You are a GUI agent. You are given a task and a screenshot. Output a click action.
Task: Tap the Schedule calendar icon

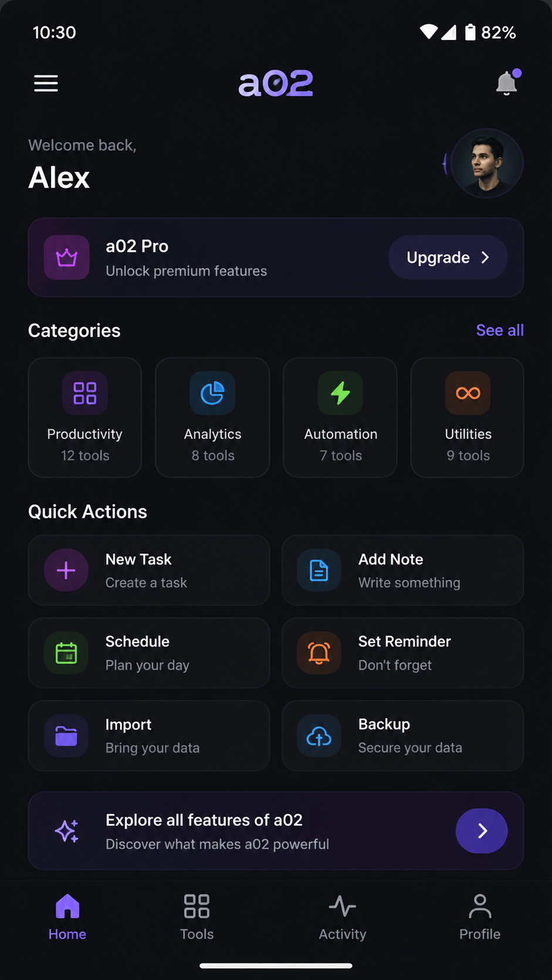coord(66,653)
